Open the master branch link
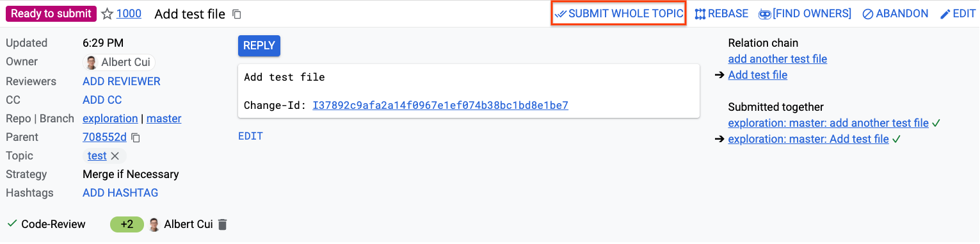980x244 pixels. tap(164, 118)
